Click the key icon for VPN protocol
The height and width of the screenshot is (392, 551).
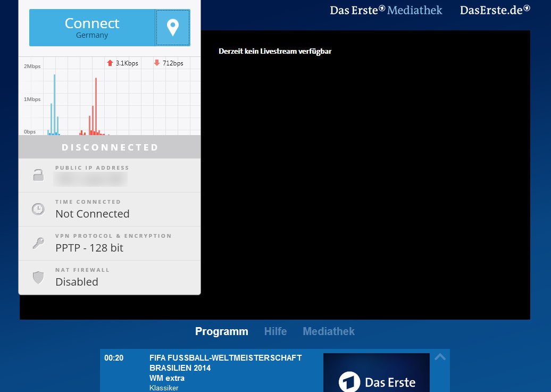pos(38,243)
